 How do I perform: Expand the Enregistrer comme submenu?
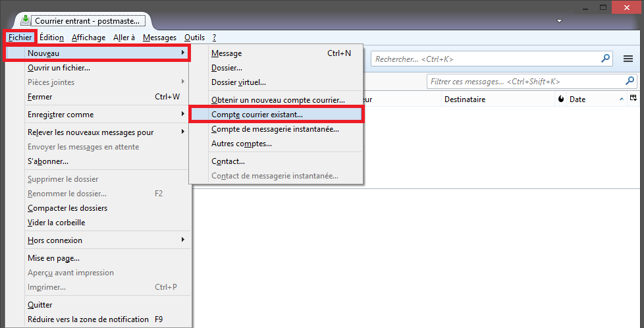(97, 114)
